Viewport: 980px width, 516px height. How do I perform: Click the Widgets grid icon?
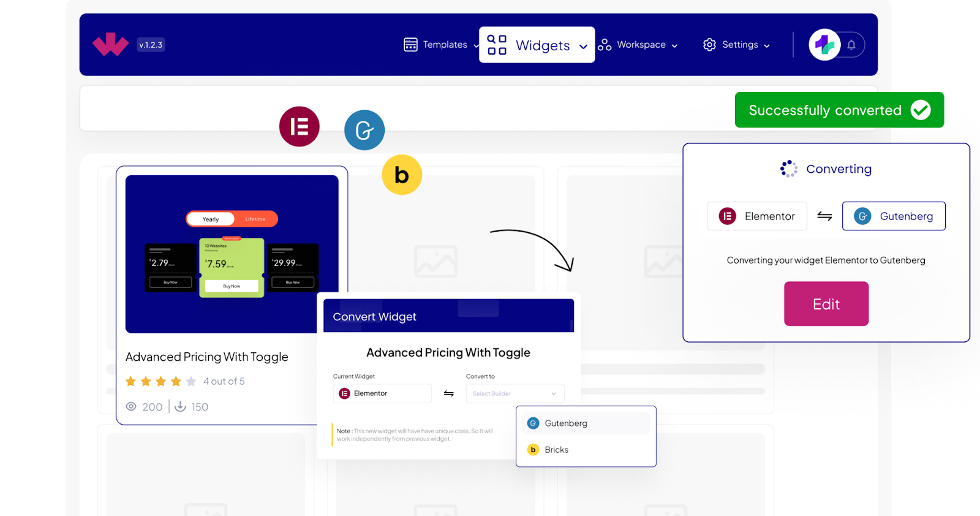[497, 45]
